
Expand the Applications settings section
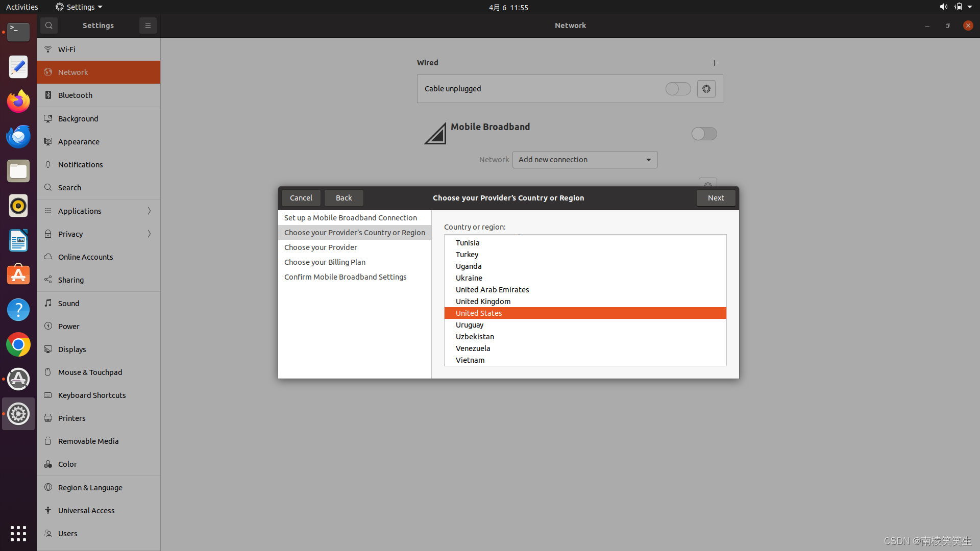click(99, 211)
